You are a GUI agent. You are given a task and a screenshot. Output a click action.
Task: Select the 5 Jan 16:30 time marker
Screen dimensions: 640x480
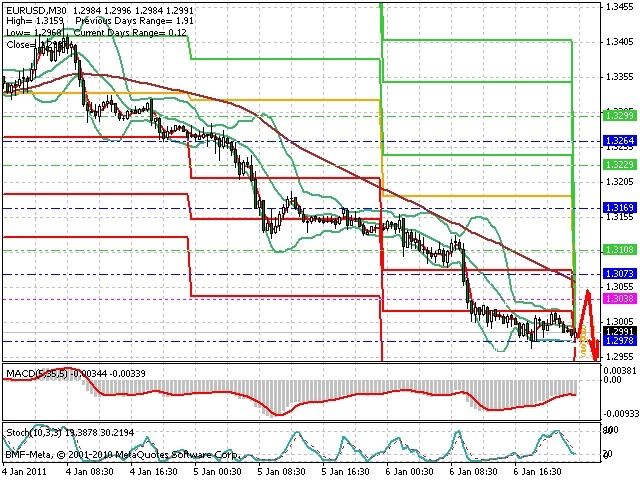click(346, 472)
